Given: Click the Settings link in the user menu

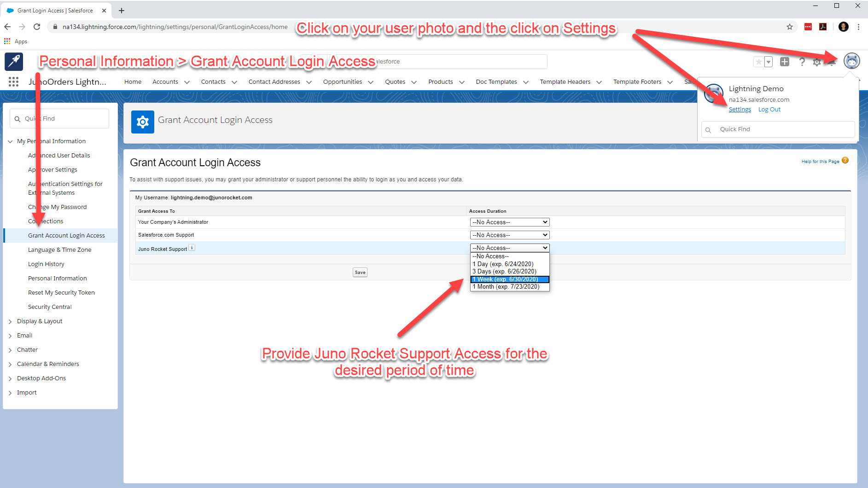Looking at the screenshot, I should point(740,109).
